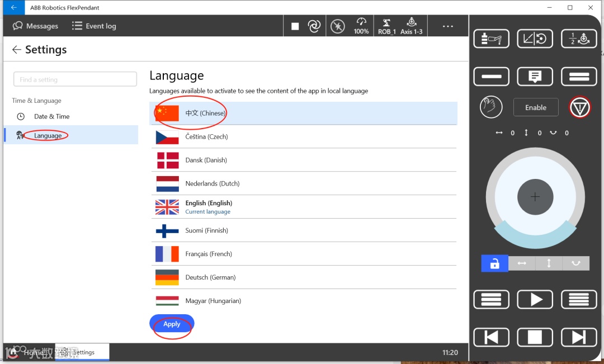Image resolution: width=604 pixels, height=364 pixels.
Task: Click the UK flag icon
Action: pos(167,207)
